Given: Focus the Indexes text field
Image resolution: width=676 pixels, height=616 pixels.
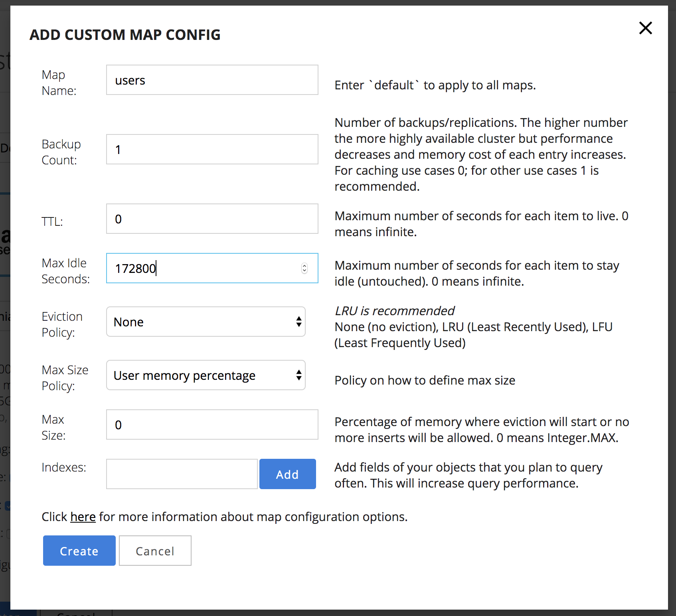Looking at the screenshot, I should (182, 474).
